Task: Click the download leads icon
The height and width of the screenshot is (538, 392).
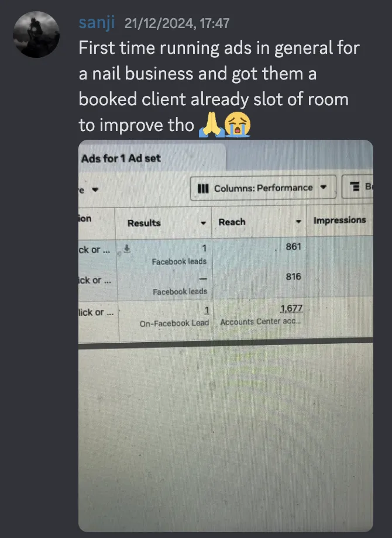Action: (x=127, y=249)
